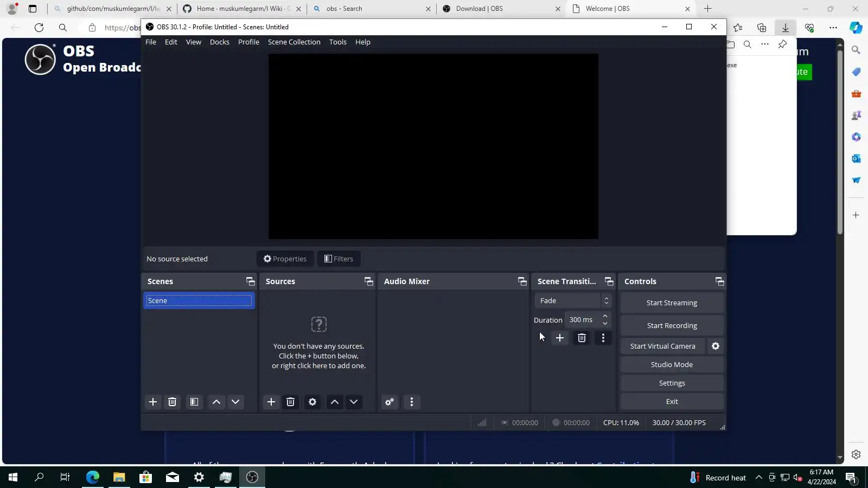Open File Explorer from the taskbar
868x488 pixels.
(119, 477)
